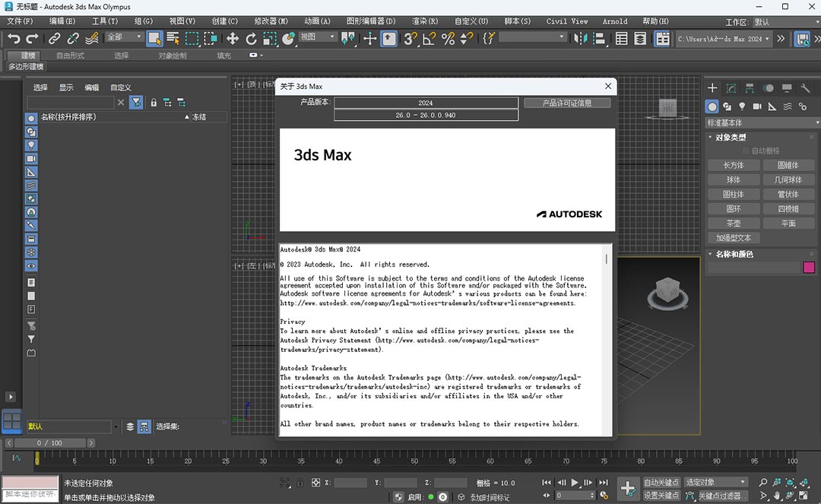This screenshot has width=821, height=504.
Task: Click the 产品许可证信息 button
Action: pos(567,103)
